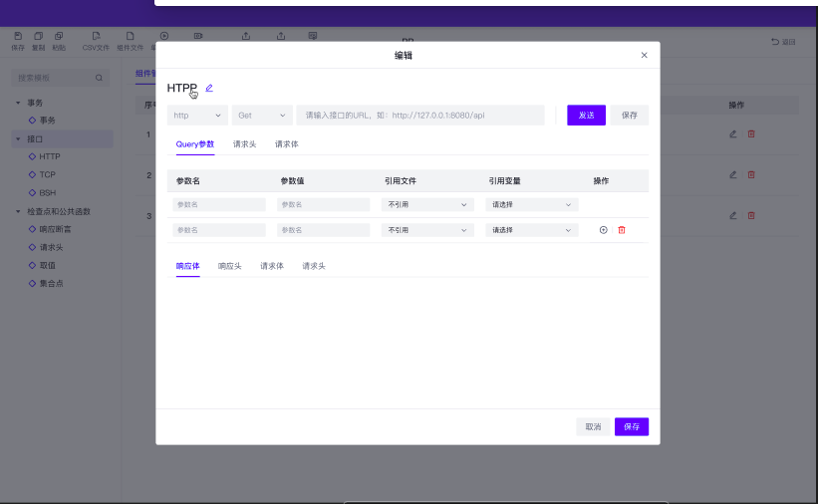The image size is (818, 504).
Task: Click the 复制 copy icon in top toolbar
Action: pyautogui.click(x=39, y=36)
